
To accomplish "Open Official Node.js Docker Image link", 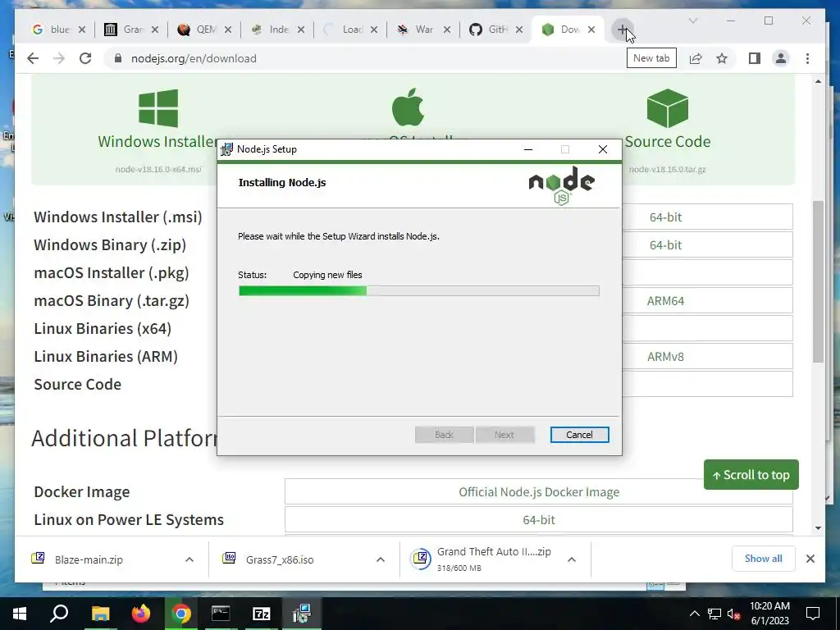I will [538, 492].
